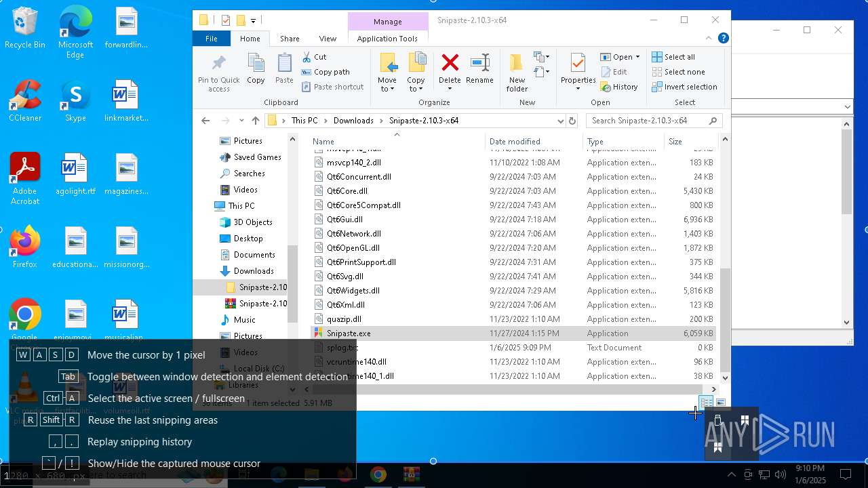The image size is (868, 488).
Task: Switch to large icons view button
Action: (721, 403)
